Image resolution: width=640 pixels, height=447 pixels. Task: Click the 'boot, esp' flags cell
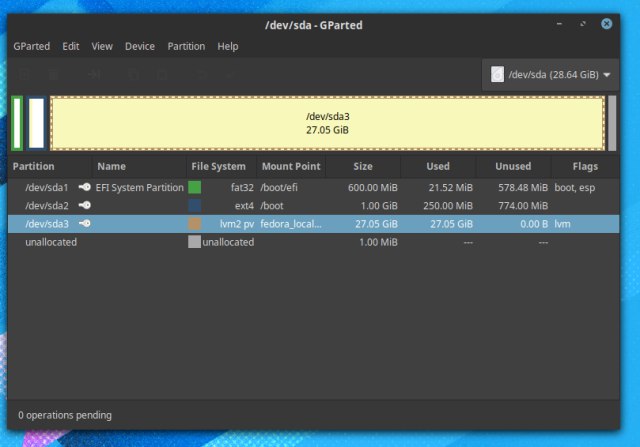click(575, 187)
